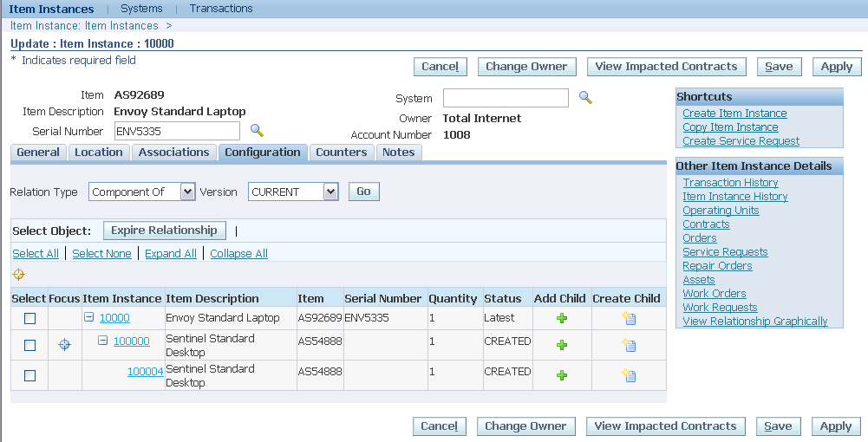The width and height of the screenshot is (868, 442).
Task: Open the Item Instance History link
Action: coord(735,196)
